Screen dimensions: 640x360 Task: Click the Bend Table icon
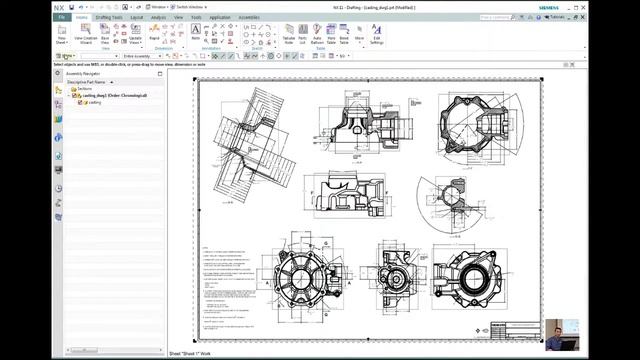point(344,33)
